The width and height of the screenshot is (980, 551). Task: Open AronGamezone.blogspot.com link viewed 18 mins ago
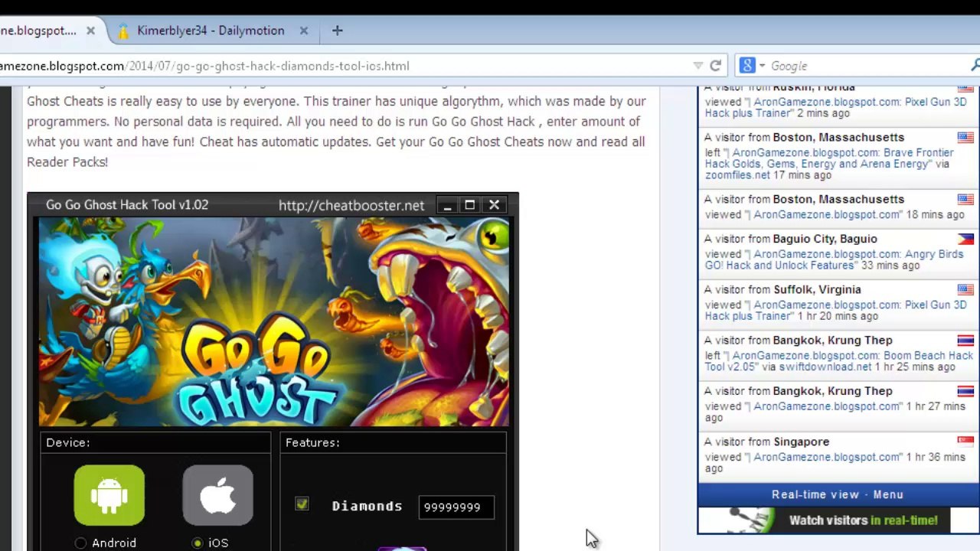pos(827,215)
